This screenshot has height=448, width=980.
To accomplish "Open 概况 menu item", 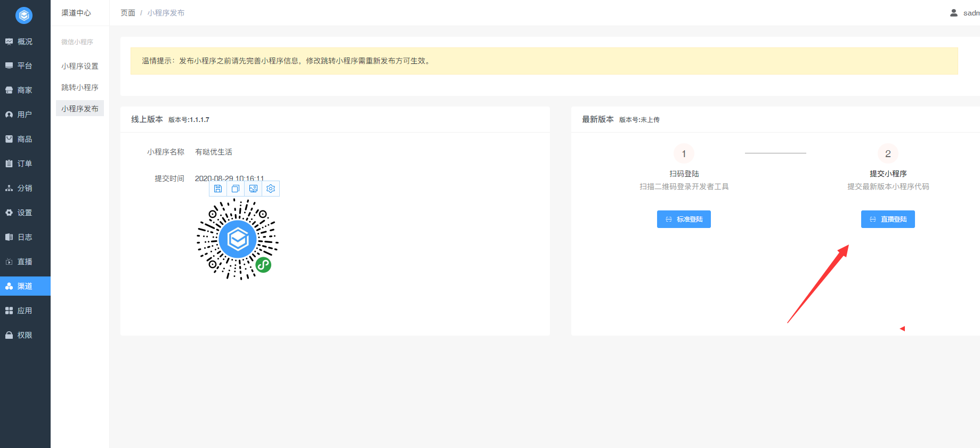I will pos(25,42).
